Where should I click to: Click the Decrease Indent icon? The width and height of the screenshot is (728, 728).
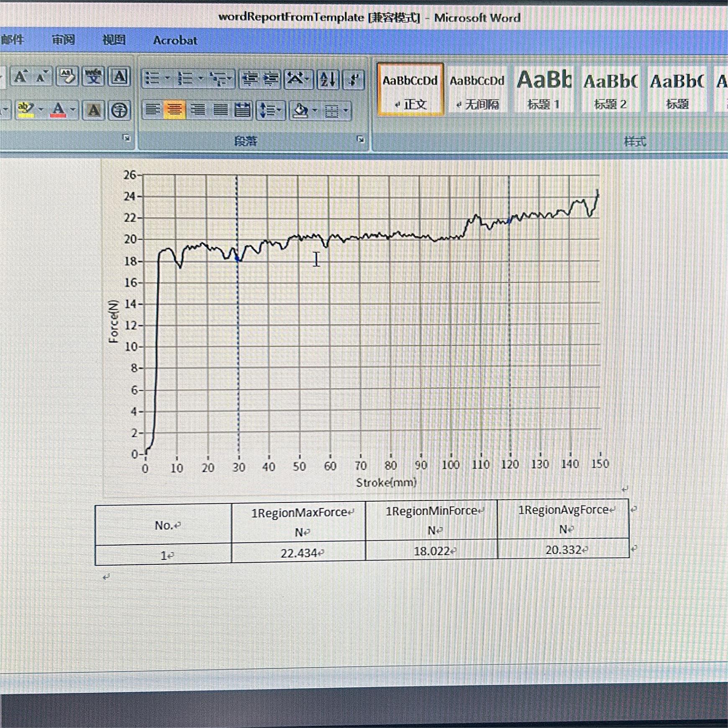tap(250, 79)
